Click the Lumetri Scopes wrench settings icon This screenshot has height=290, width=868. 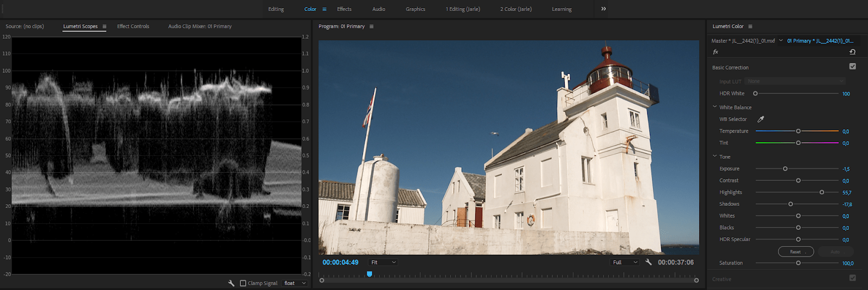[x=231, y=283]
